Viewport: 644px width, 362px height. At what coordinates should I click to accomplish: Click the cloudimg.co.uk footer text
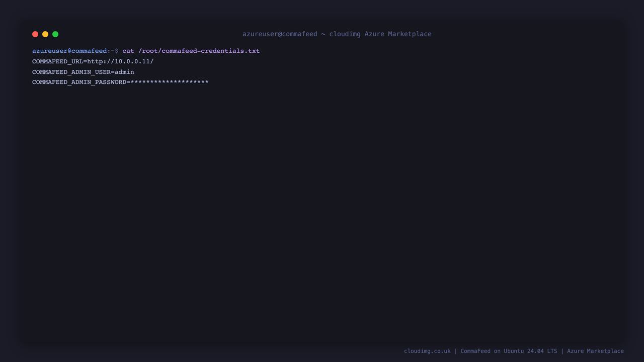(x=427, y=351)
